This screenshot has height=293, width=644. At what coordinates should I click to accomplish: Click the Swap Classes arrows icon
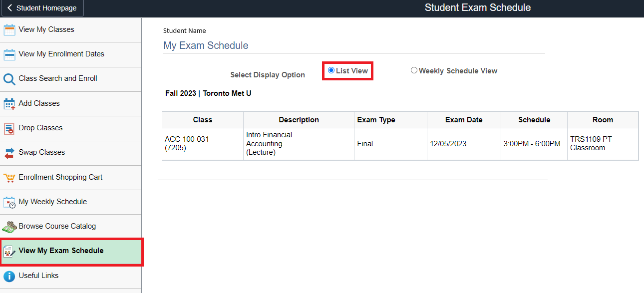pyautogui.click(x=9, y=153)
